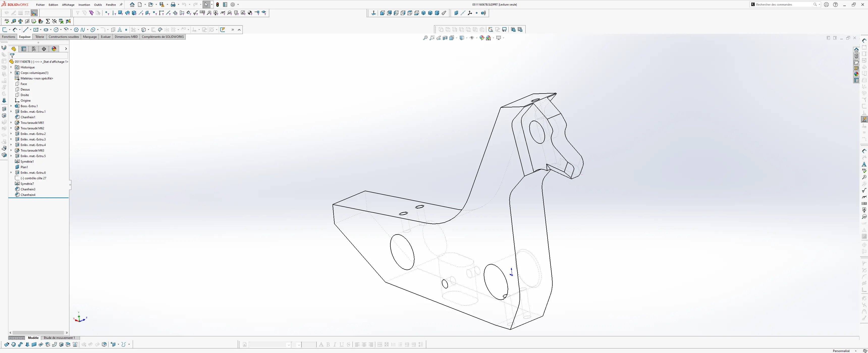Toggle the Filter Faces selection filter
The width and height of the screenshot is (868, 353).
(120, 13)
